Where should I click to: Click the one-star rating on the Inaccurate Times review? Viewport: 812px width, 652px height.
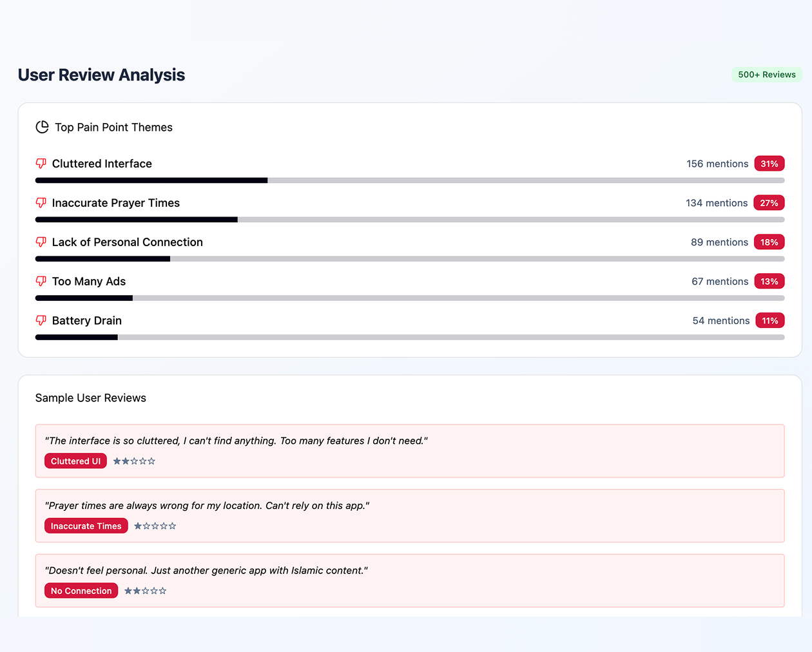tap(155, 526)
